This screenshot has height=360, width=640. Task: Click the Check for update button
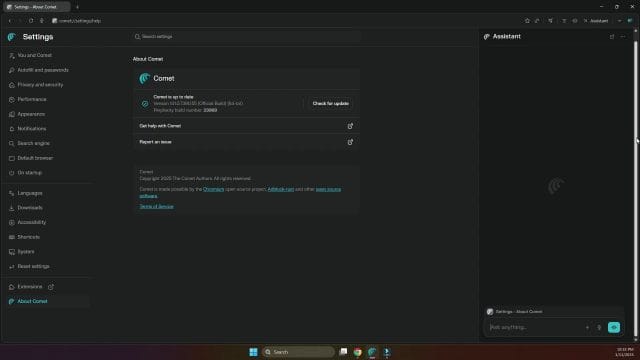[x=330, y=104]
